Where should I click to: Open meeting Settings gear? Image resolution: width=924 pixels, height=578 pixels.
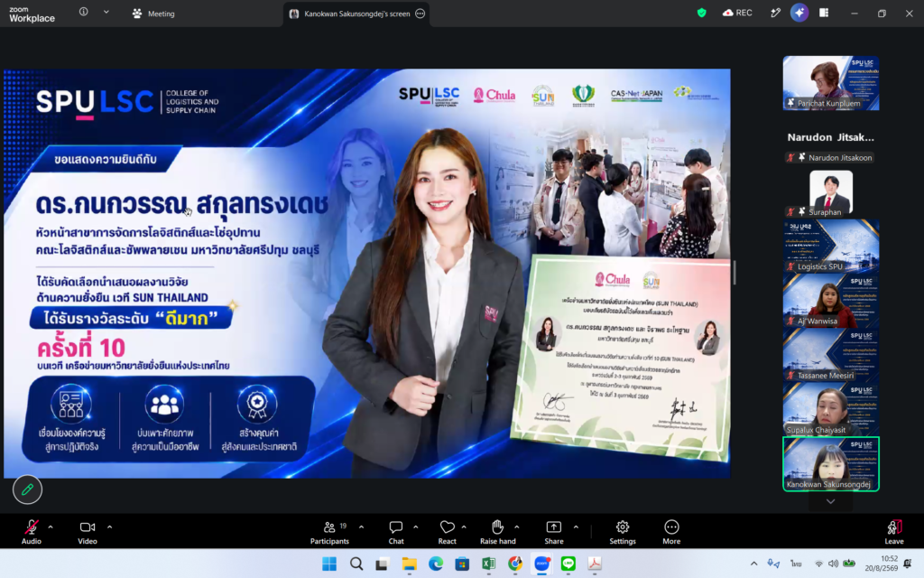click(x=623, y=531)
